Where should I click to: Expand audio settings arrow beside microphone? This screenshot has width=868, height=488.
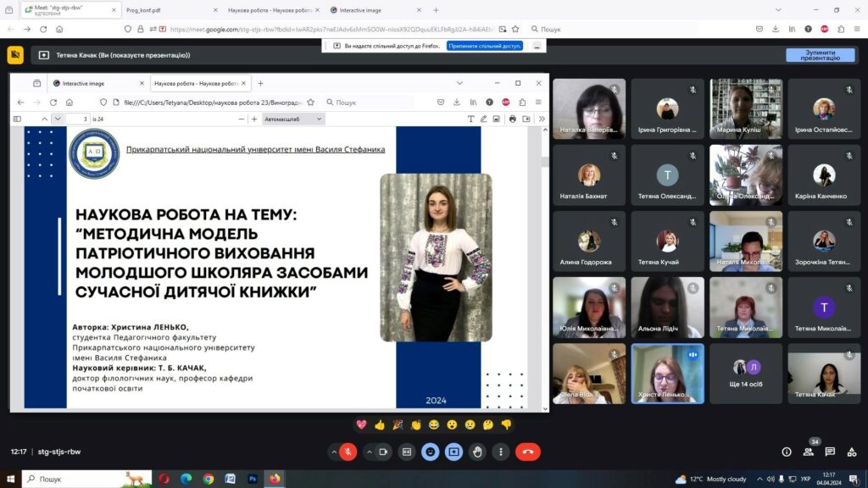(x=333, y=452)
